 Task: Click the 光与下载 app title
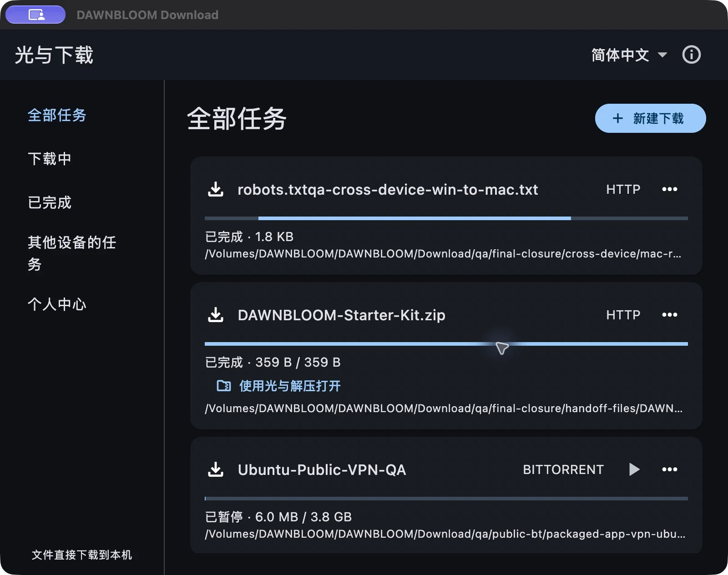pos(54,55)
